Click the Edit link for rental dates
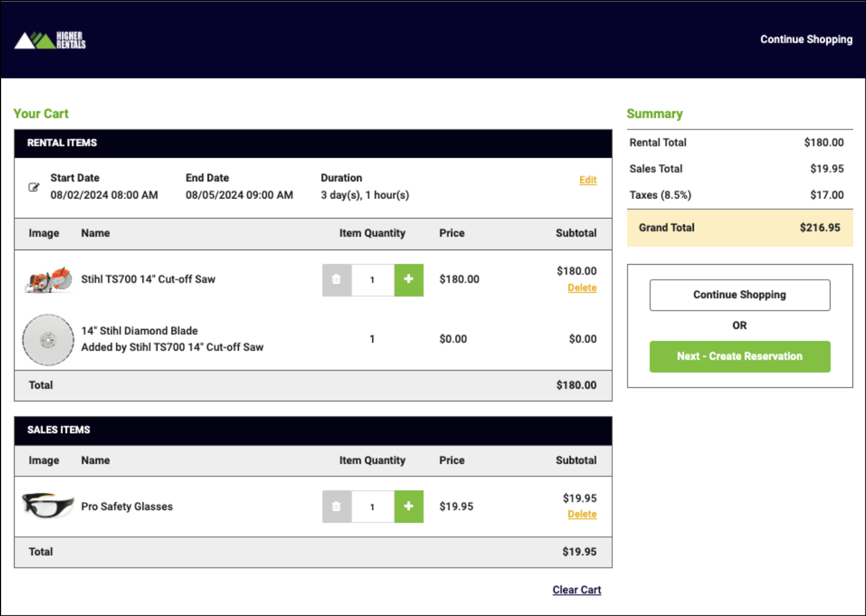The width and height of the screenshot is (866, 616). (587, 180)
